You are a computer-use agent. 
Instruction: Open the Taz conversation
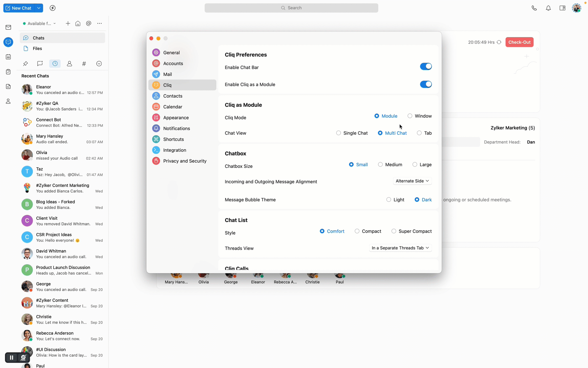point(62,172)
